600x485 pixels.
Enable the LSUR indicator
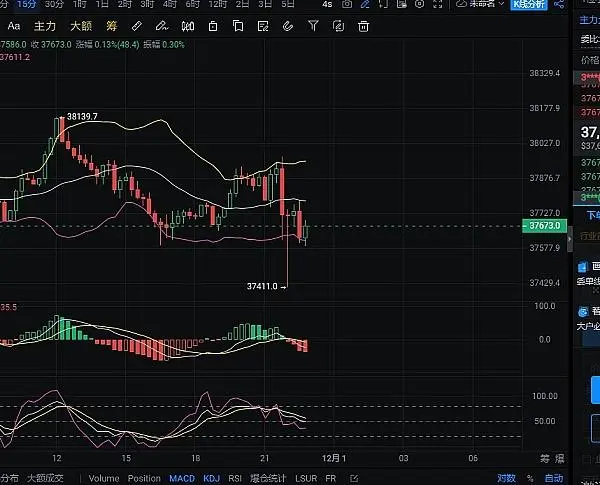pos(306,478)
